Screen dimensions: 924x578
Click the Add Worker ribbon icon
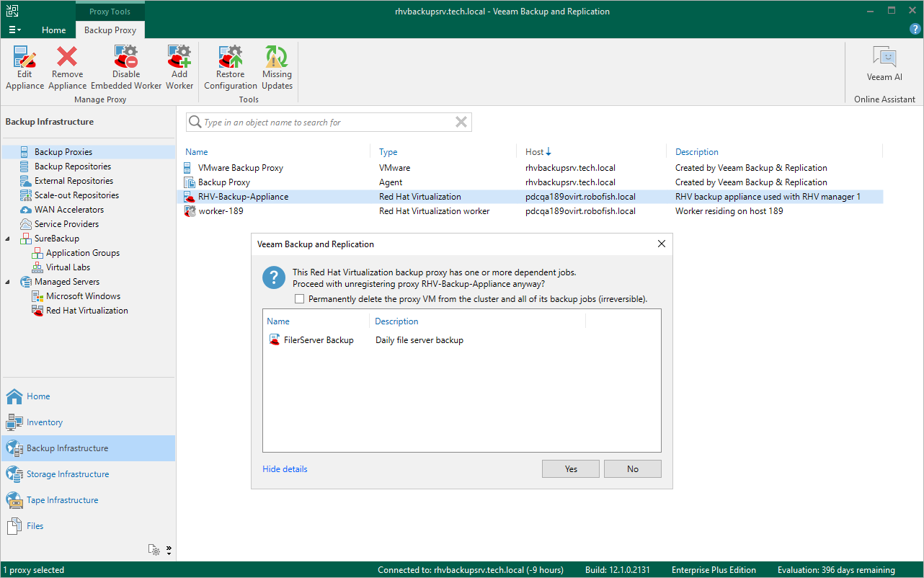pos(179,56)
